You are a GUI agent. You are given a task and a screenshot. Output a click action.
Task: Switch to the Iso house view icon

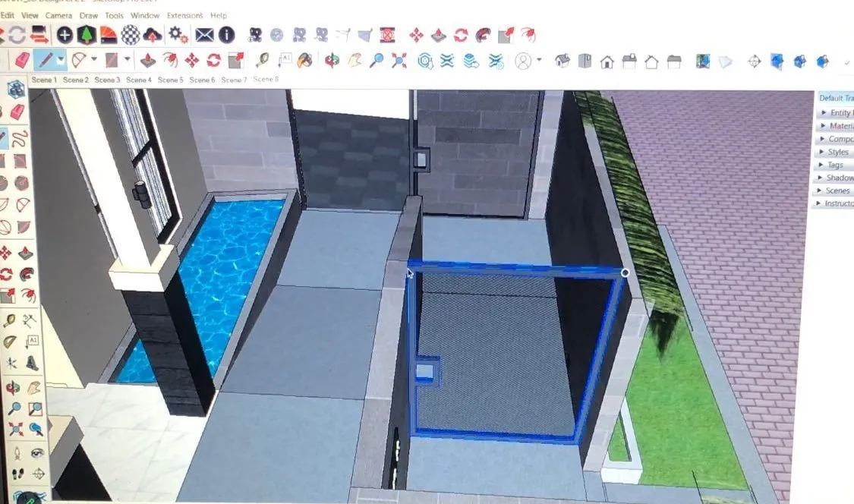(562, 61)
